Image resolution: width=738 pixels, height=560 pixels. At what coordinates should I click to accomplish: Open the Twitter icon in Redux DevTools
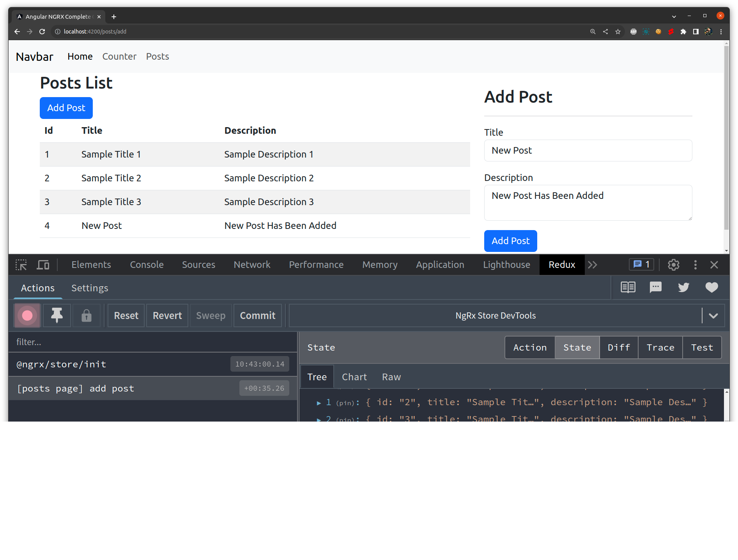[x=683, y=287]
